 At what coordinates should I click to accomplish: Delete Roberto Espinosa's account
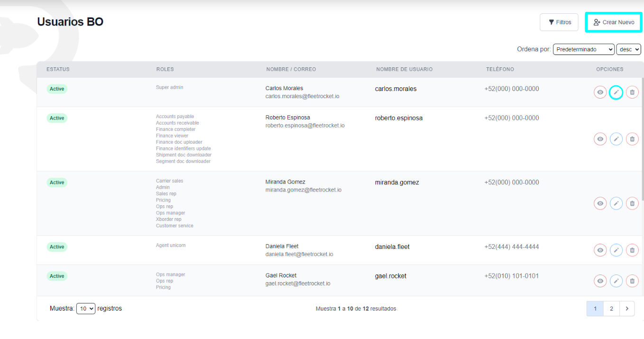pyautogui.click(x=632, y=138)
